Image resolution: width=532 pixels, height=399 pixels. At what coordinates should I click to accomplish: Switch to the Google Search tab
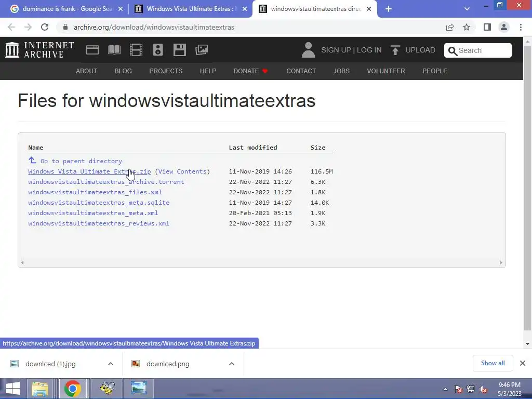66,9
